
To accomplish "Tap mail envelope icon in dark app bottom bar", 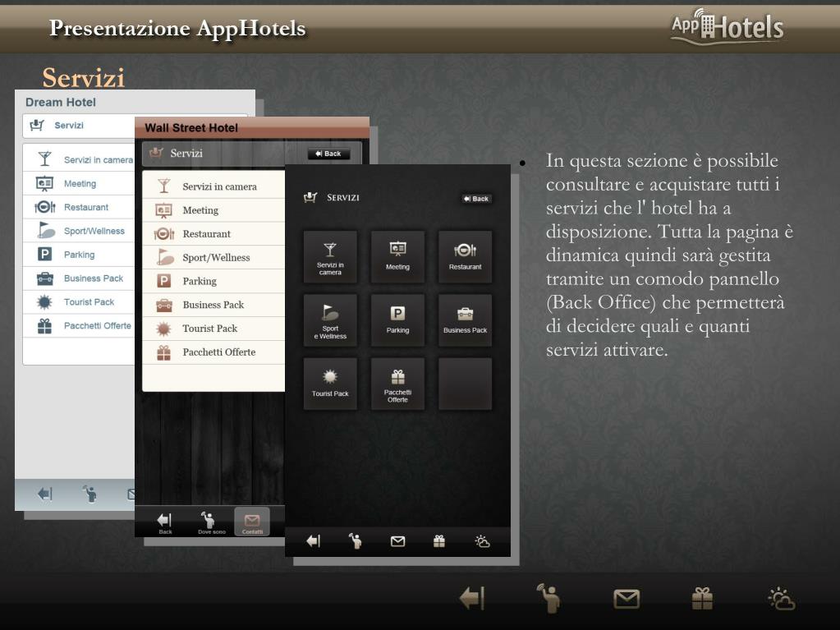I will (x=397, y=541).
